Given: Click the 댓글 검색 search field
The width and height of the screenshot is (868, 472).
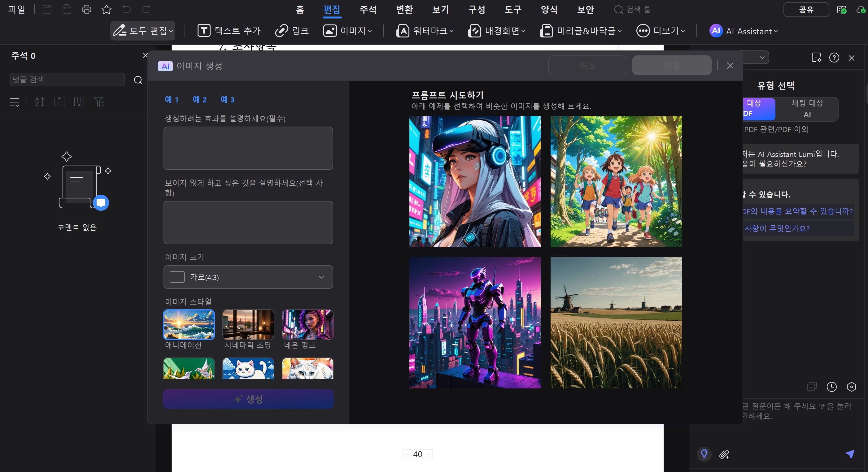Looking at the screenshot, I should [x=68, y=80].
